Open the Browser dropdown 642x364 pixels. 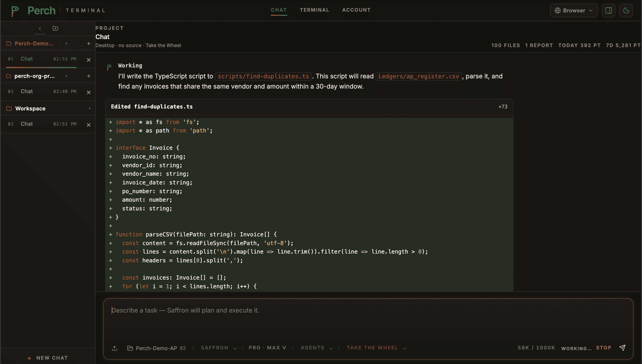click(574, 10)
